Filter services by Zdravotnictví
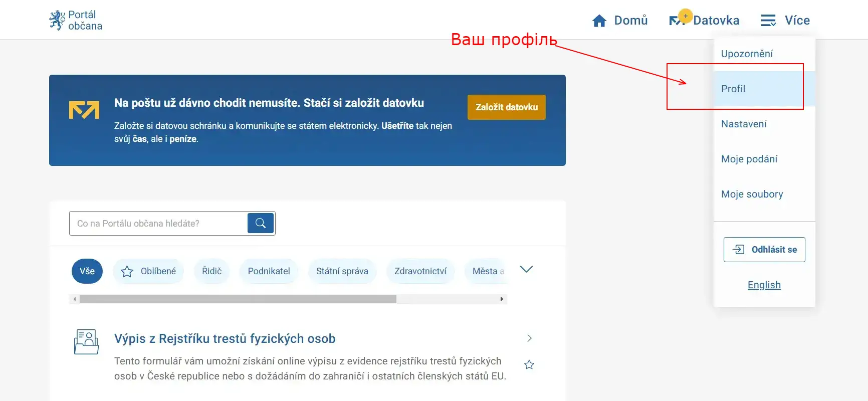This screenshot has width=868, height=401. pyautogui.click(x=420, y=271)
